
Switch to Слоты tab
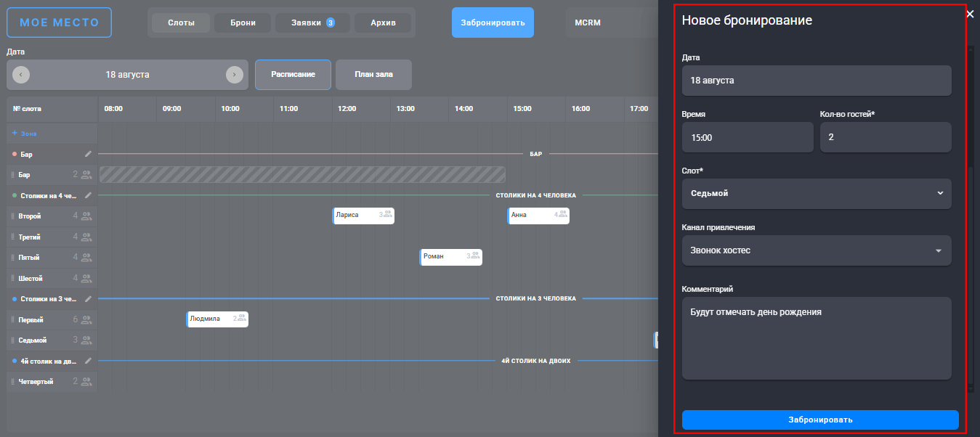coord(181,23)
